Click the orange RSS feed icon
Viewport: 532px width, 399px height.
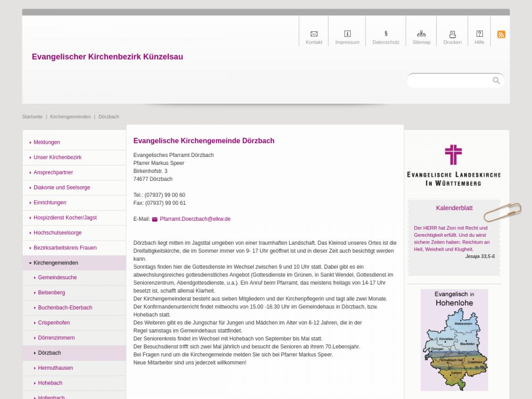click(x=501, y=35)
